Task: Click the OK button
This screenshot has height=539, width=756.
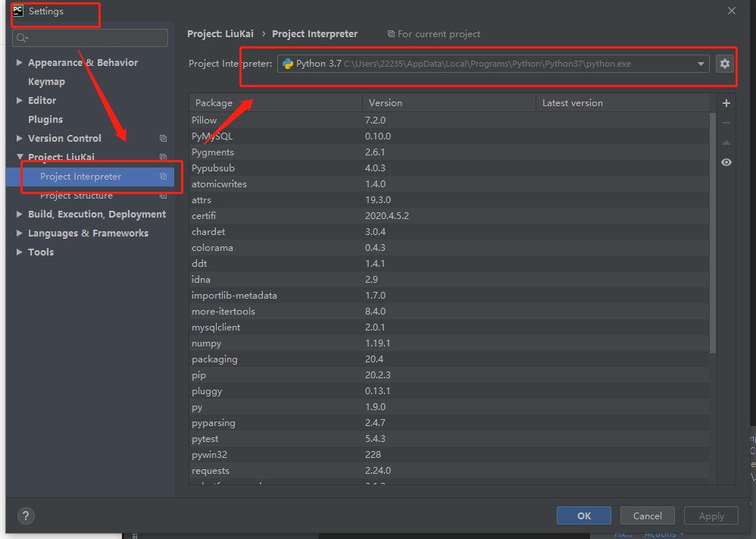Action: (x=584, y=515)
